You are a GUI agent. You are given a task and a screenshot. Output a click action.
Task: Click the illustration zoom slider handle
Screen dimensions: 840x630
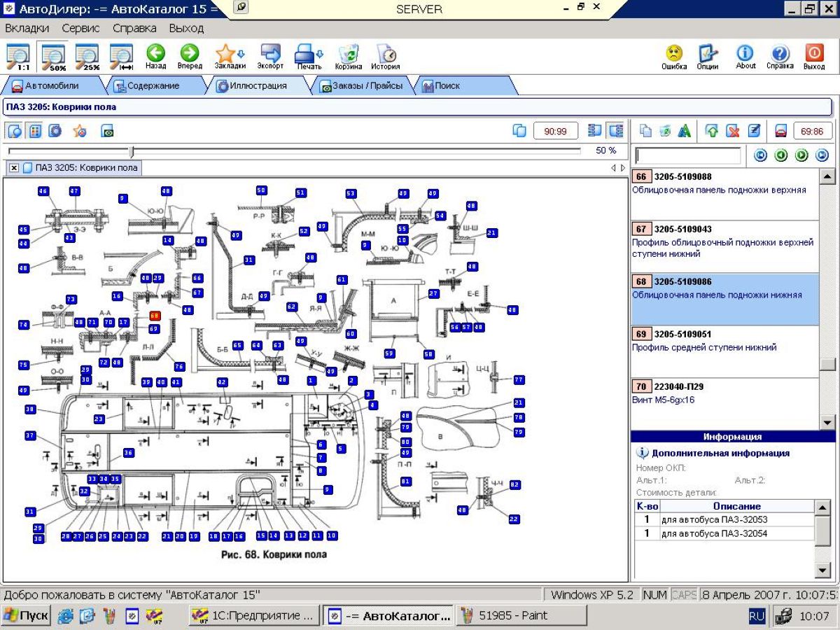click(131, 151)
